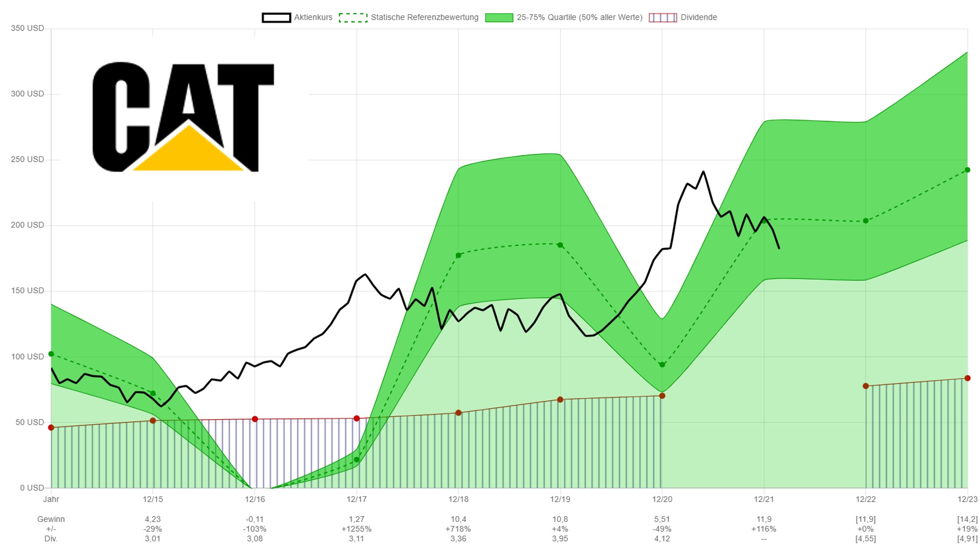The image size is (980, 555).
Task: Click the 300 USD y-axis label
Action: click(28, 94)
